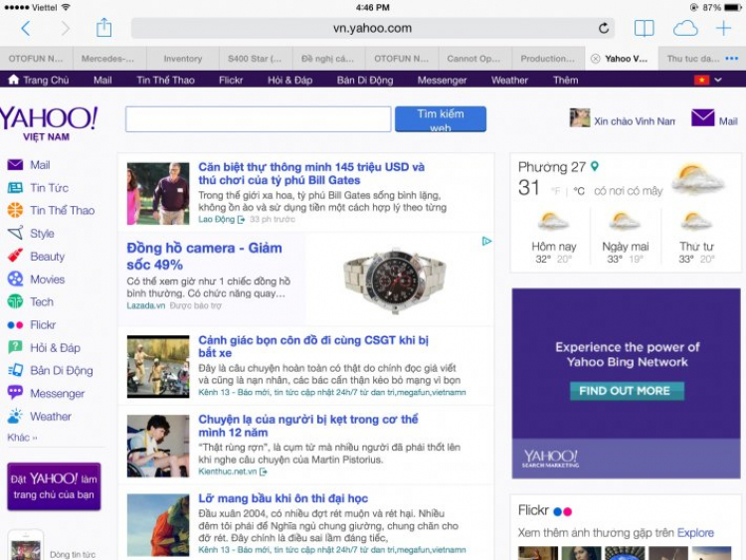
Task: Open the Weather sun icon in sidebar
Action: coord(15,416)
